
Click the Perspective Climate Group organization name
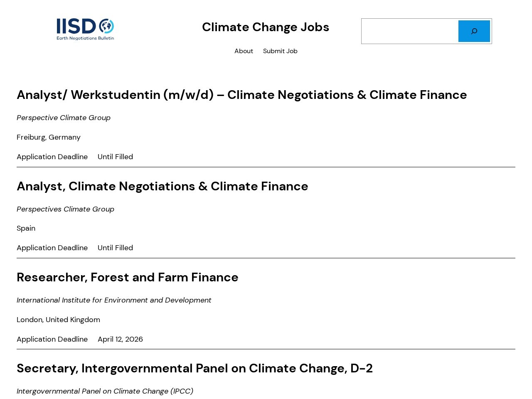click(64, 118)
